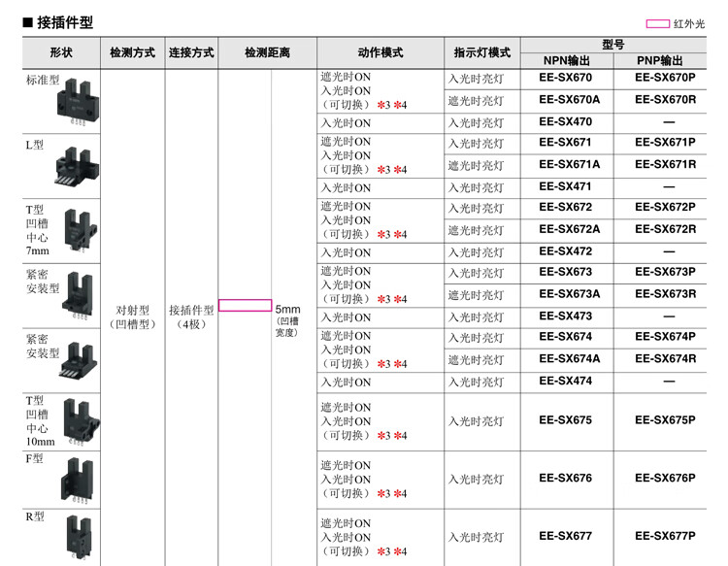This screenshot has height=566, width=728.
Task: Select model EE-SX673
Action: coord(566,272)
